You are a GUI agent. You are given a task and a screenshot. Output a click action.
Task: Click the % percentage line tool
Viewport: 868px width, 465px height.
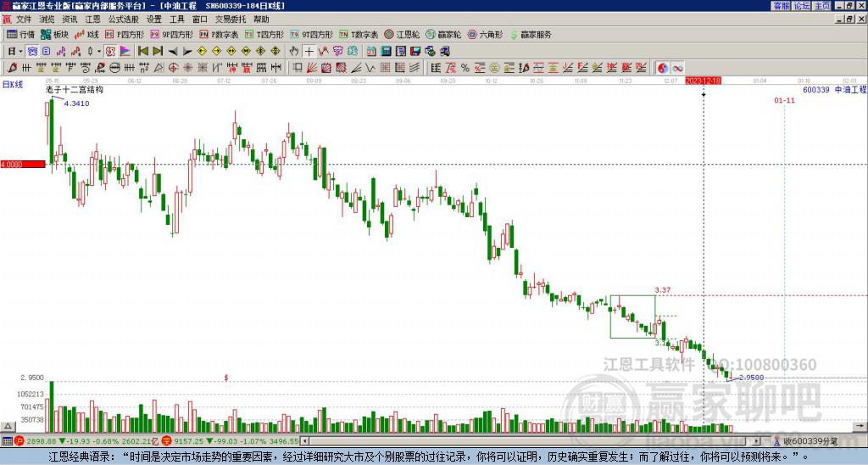click(465, 68)
